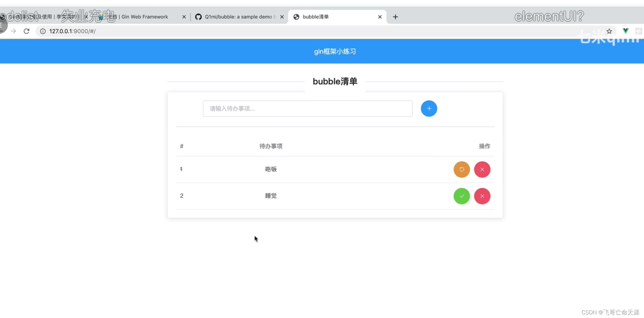Switch to the Gin Web Framework tab

pyautogui.click(x=142, y=17)
